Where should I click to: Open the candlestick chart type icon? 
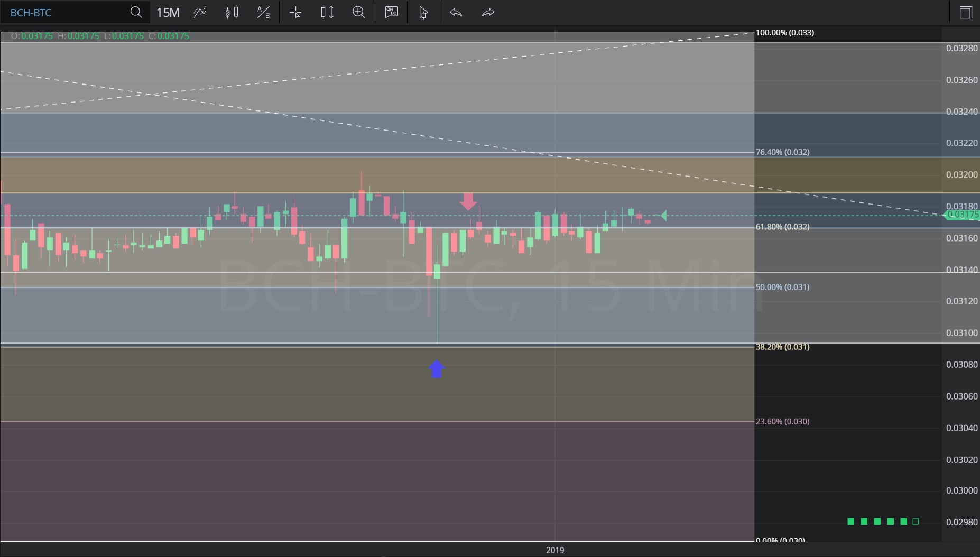coord(232,12)
